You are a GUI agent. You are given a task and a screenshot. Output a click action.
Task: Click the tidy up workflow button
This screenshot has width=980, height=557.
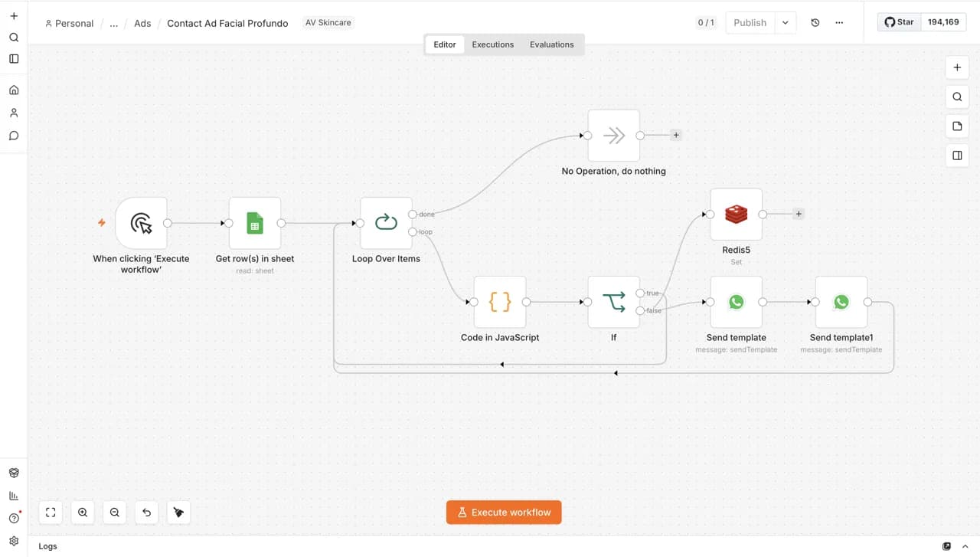click(178, 513)
